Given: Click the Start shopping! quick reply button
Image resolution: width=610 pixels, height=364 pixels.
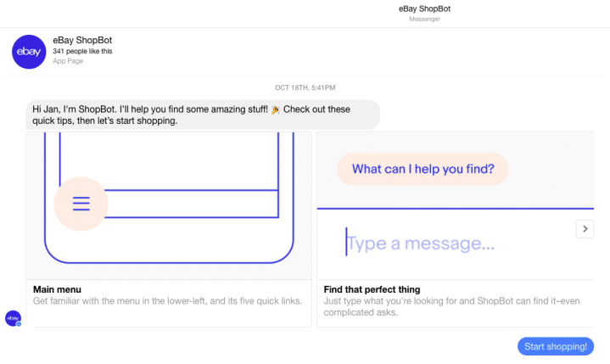Looking at the screenshot, I should tap(556, 346).
